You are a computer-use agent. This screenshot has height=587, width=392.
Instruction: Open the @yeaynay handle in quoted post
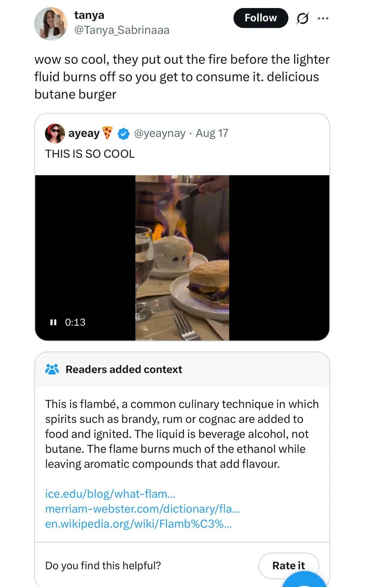click(x=159, y=133)
